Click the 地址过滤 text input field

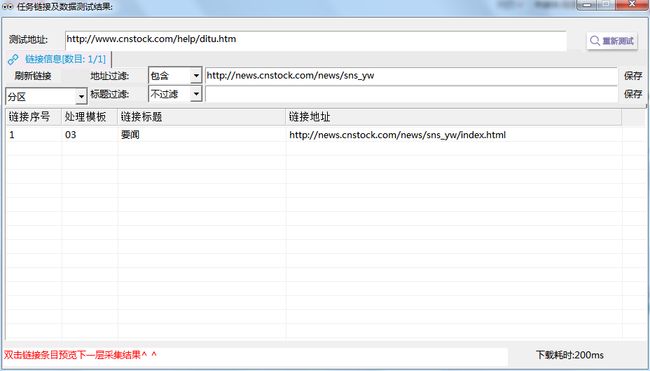pos(411,76)
